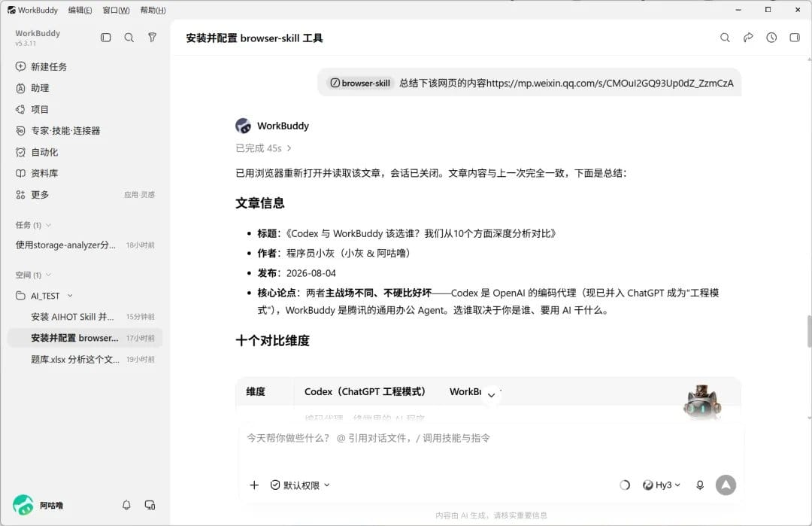Click 应用·灵感 label next to 更多

(x=139, y=194)
